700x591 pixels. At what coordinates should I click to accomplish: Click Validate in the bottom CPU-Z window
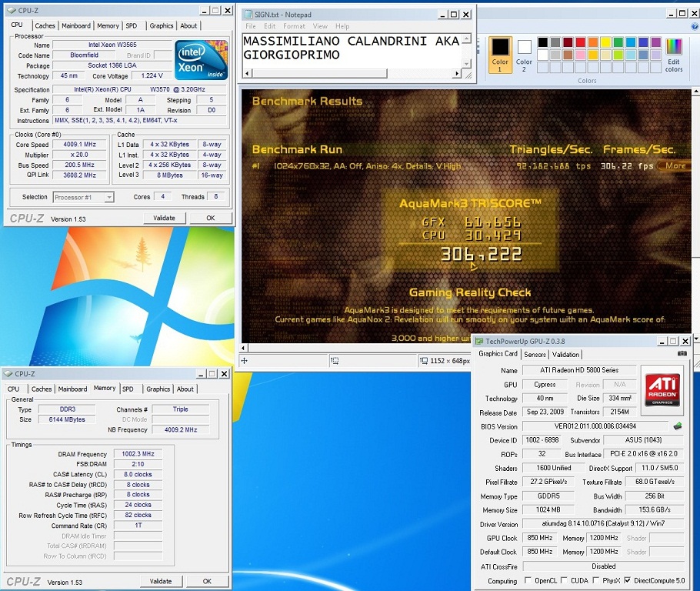[160, 581]
